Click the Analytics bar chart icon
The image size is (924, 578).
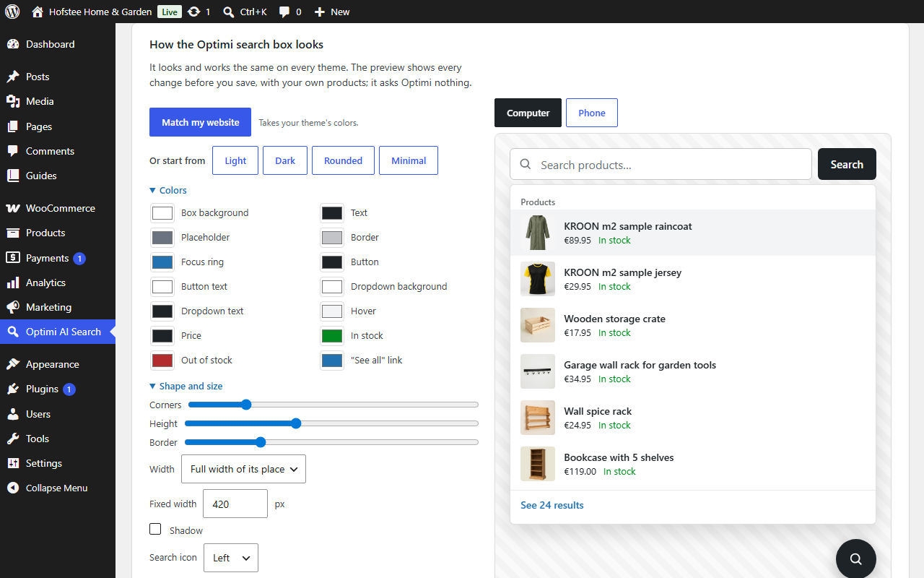coord(13,282)
